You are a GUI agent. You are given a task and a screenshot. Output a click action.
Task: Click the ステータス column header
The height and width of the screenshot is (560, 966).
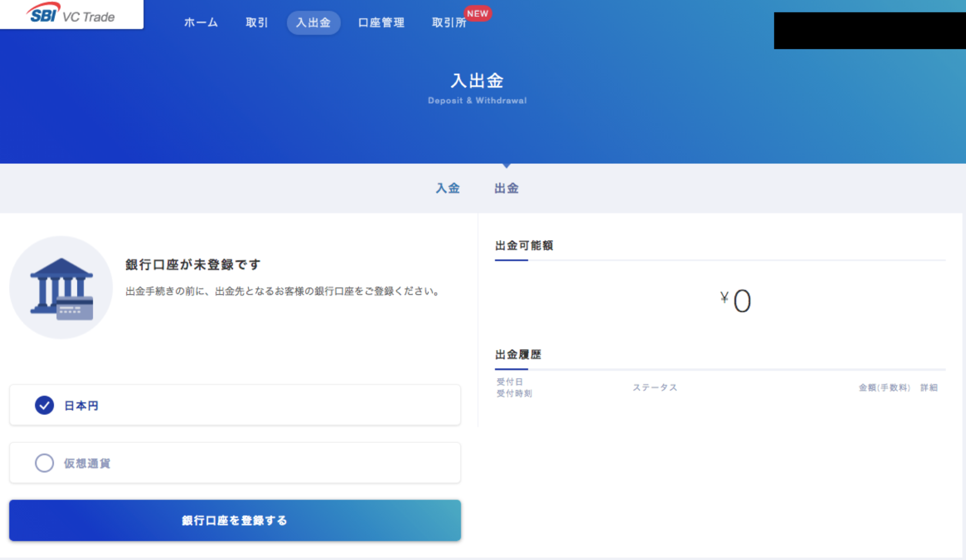[x=655, y=388]
